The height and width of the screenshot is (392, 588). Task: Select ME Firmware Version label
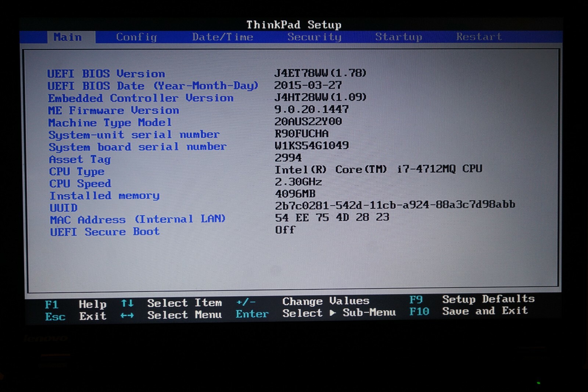[x=114, y=110]
